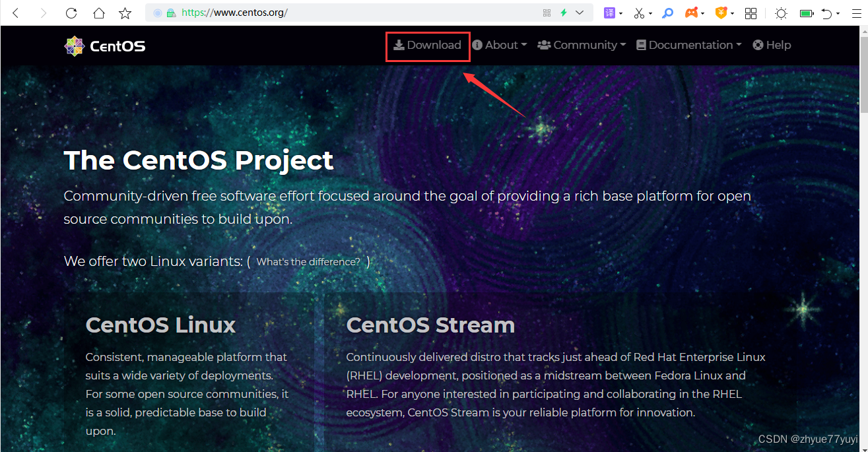Open the browser home page icon
This screenshot has height=452, width=868.
tap(98, 13)
